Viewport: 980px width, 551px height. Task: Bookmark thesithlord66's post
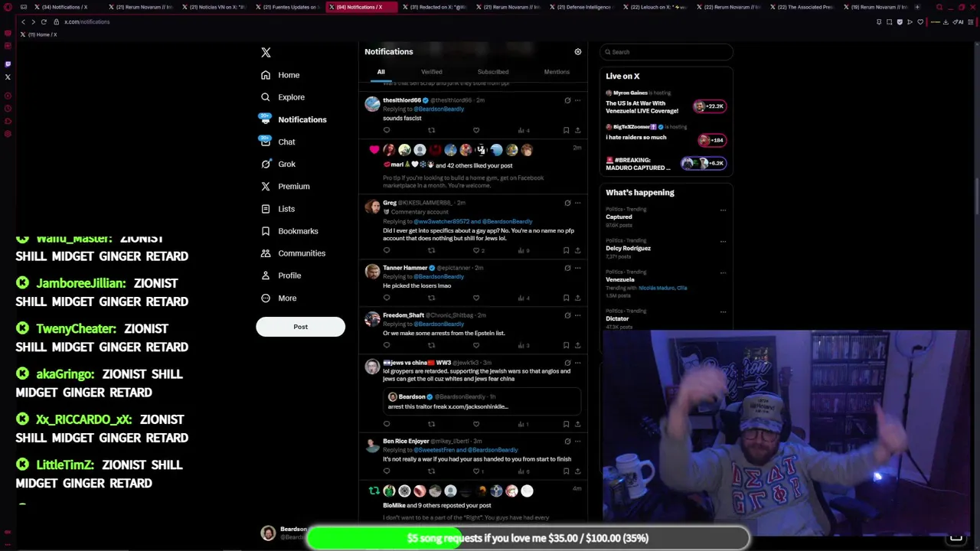[566, 130]
